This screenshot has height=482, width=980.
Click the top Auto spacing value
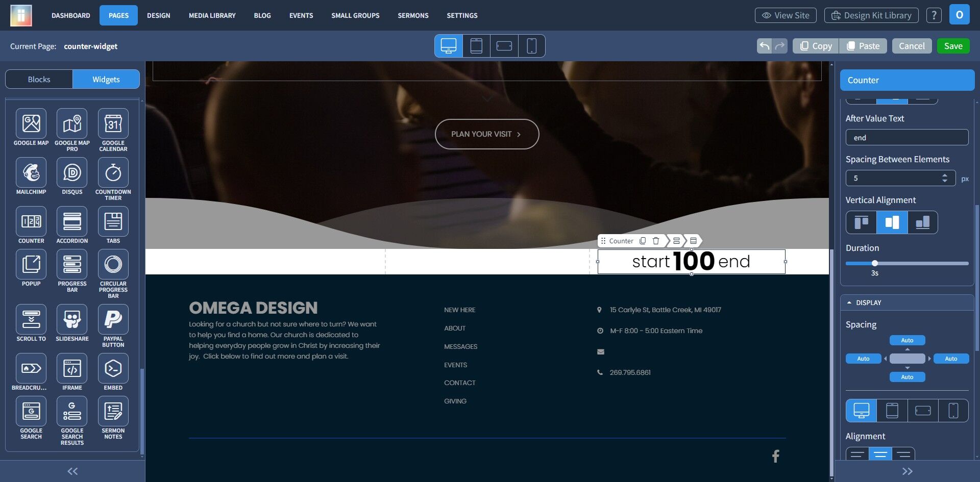point(907,340)
